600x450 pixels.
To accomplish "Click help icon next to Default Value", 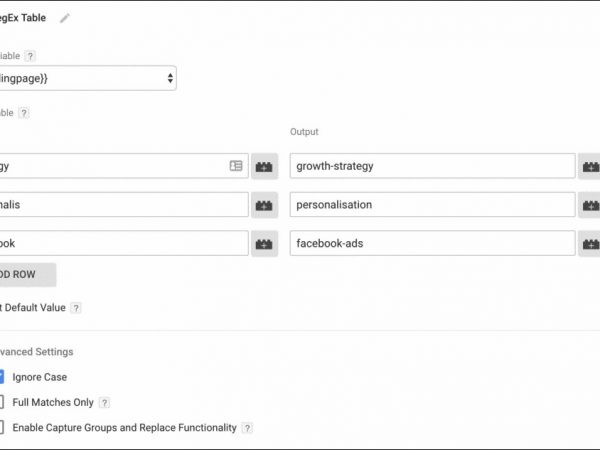I will coord(76,308).
